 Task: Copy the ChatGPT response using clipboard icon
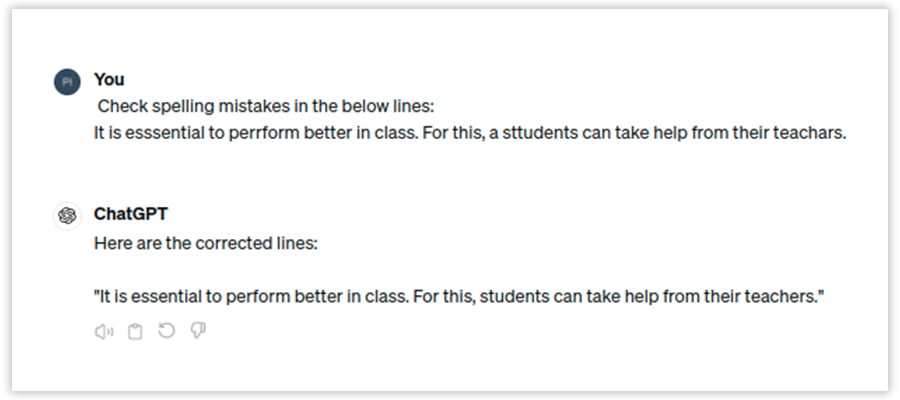tap(135, 331)
